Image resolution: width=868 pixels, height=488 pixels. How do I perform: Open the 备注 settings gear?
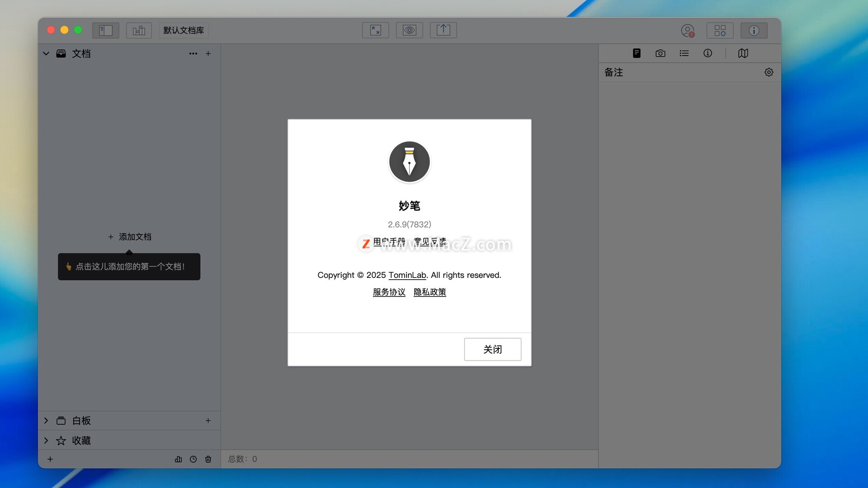click(769, 72)
